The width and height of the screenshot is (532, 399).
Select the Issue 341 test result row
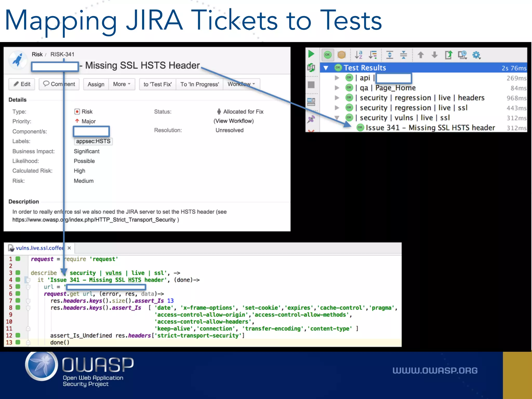pos(423,128)
